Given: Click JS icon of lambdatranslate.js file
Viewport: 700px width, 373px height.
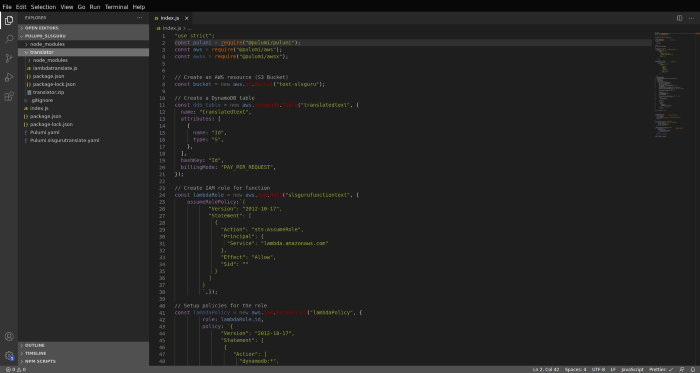Looking at the screenshot, I should coord(29,68).
